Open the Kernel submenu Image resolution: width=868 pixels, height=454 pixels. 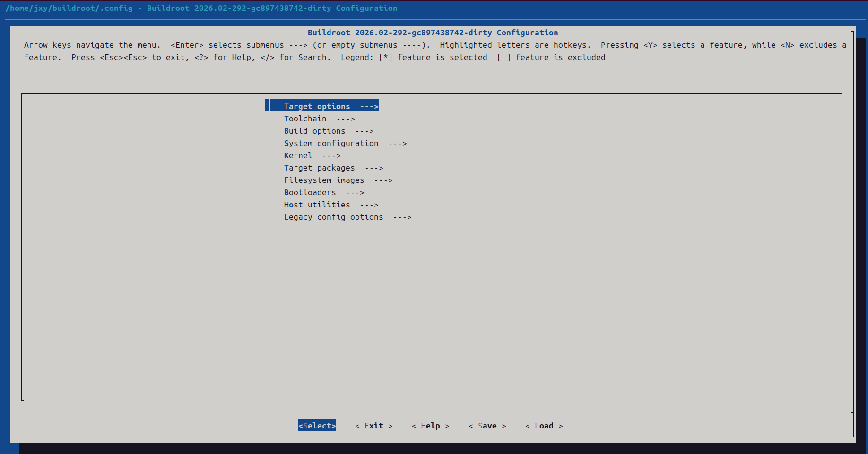298,155
